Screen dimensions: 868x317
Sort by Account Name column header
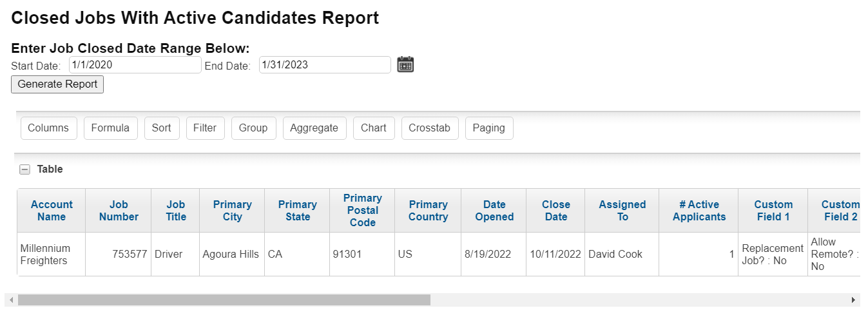(x=52, y=211)
